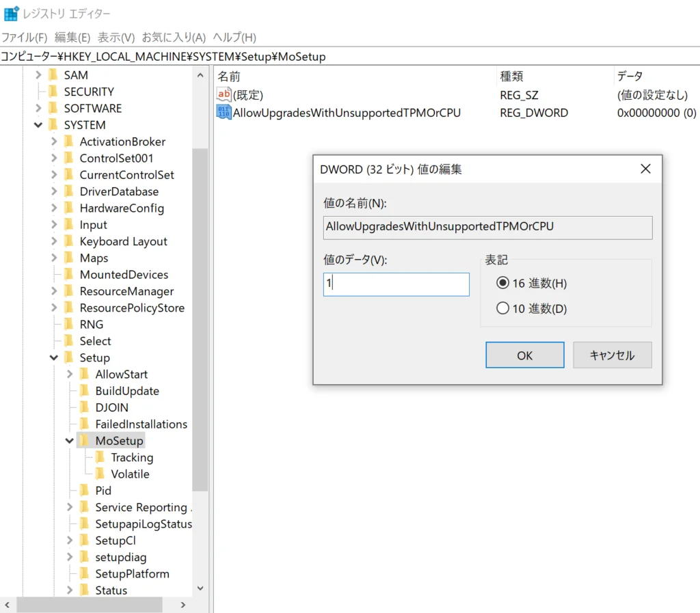Select the 10 進数(D) decimal radio button
The height and width of the screenshot is (613, 700).
coord(503,308)
